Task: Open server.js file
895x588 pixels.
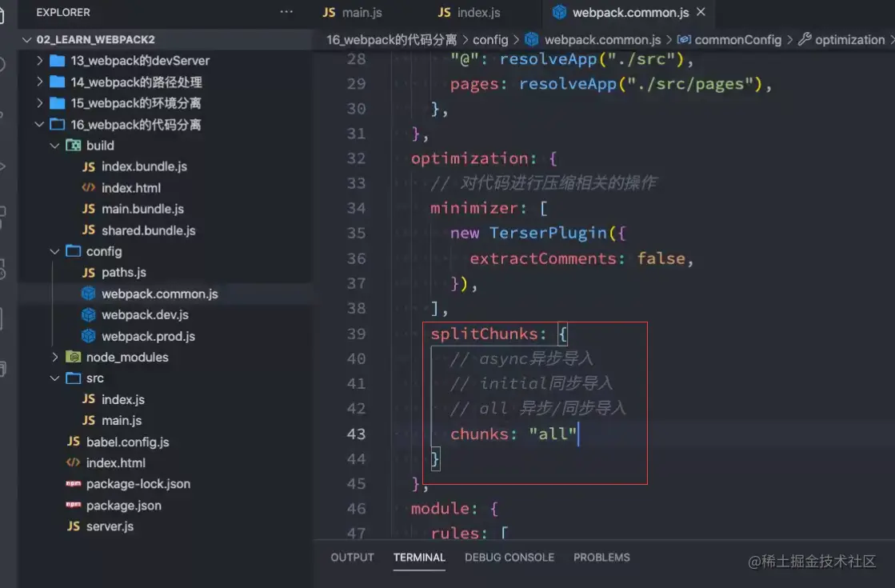Action: click(x=110, y=526)
